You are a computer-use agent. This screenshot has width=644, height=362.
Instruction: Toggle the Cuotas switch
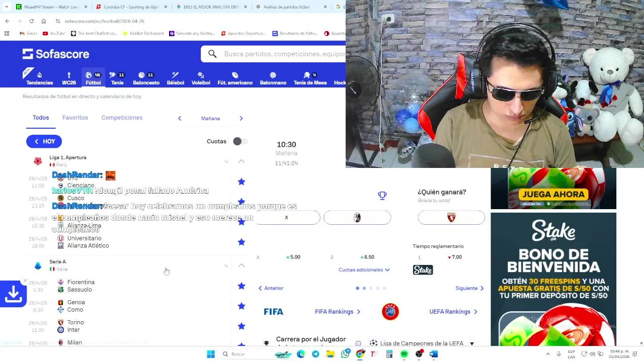[x=239, y=141]
